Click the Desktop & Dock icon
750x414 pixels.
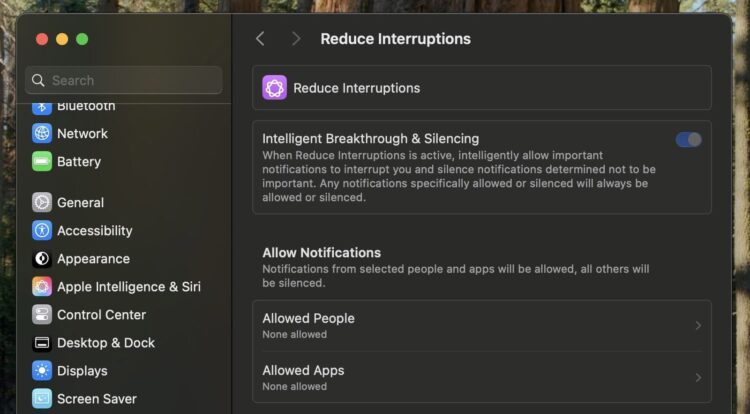tap(42, 343)
